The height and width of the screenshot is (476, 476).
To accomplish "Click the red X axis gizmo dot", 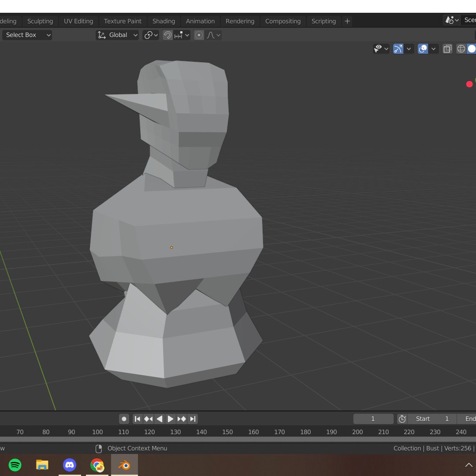I will [469, 84].
